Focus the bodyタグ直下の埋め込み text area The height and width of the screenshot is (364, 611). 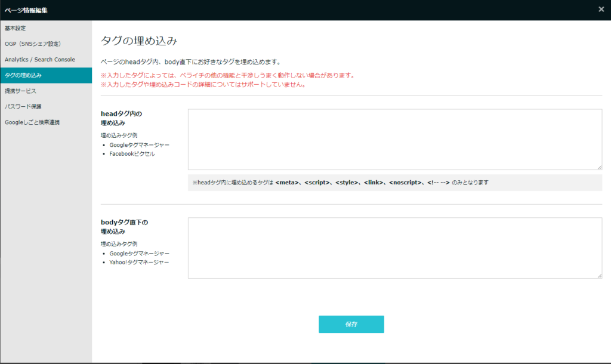tap(394, 248)
